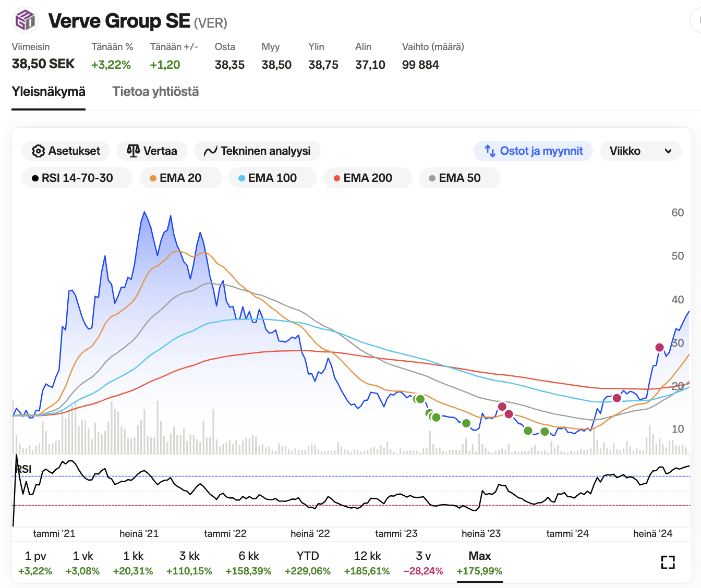The width and height of the screenshot is (701, 588).
Task: Click the purple sell marker near 30
Action: click(x=659, y=348)
